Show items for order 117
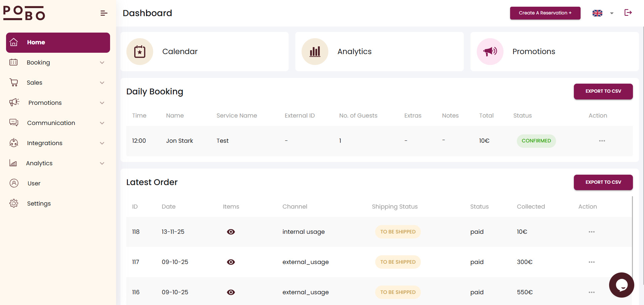Viewport: 644px width, 305px height. pyautogui.click(x=231, y=262)
